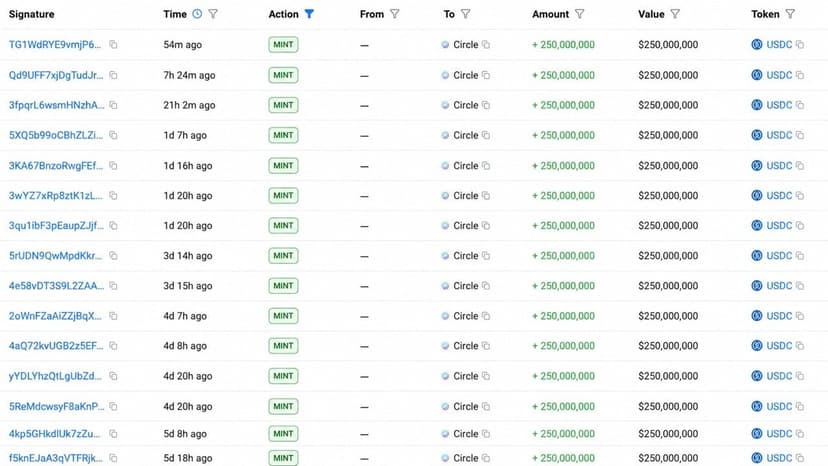Screen dimensions: 828x466
Task: Copy signature f5knEJaA3qVTFRjk
Action: 113,458
